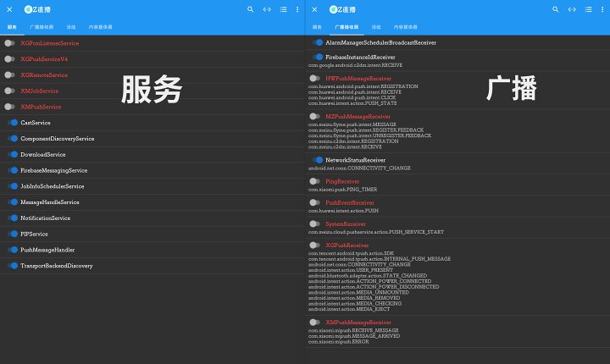Switch to 活动 tab in the left panel
The height and width of the screenshot is (364, 610).
71,27
